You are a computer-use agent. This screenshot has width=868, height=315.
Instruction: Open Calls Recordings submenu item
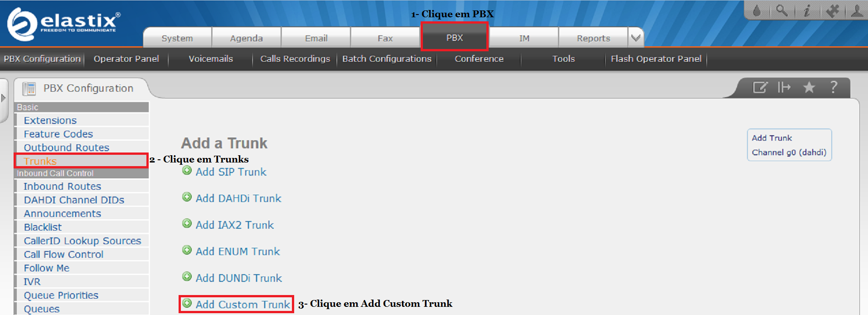tap(295, 59)
